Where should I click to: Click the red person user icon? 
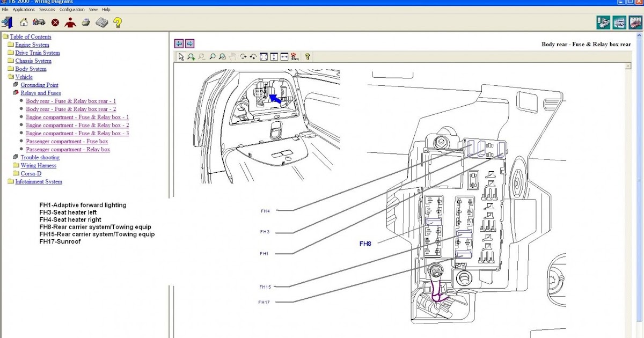[70, 23]
